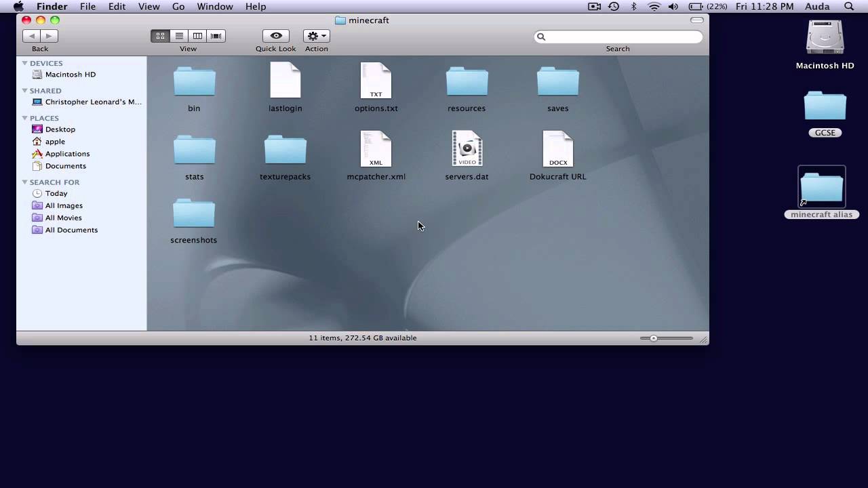Image resolution: width=868 pixels, height=488 pixels.
Task: Adjust the icon size slider
Action: point(653,338)
